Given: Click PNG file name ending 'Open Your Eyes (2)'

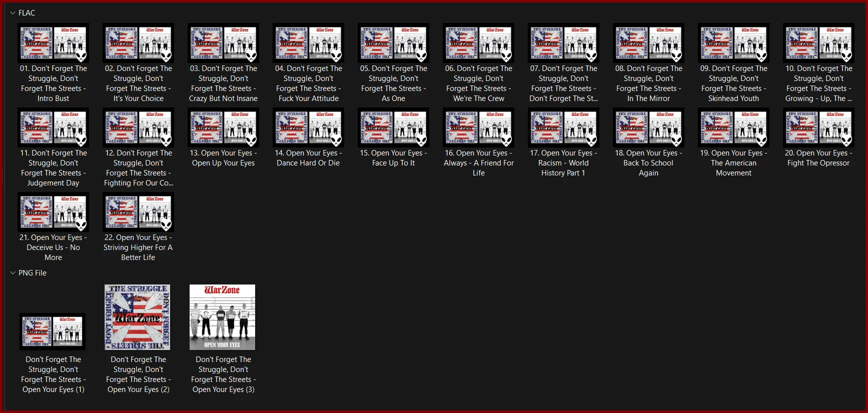Looking at the screenshot, I should pos(139,374).
